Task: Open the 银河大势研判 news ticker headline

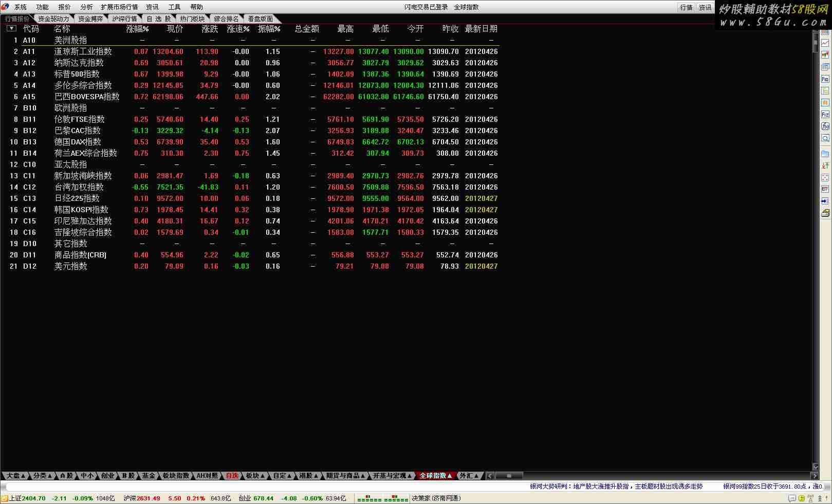Action: click(x=616, y=487)
